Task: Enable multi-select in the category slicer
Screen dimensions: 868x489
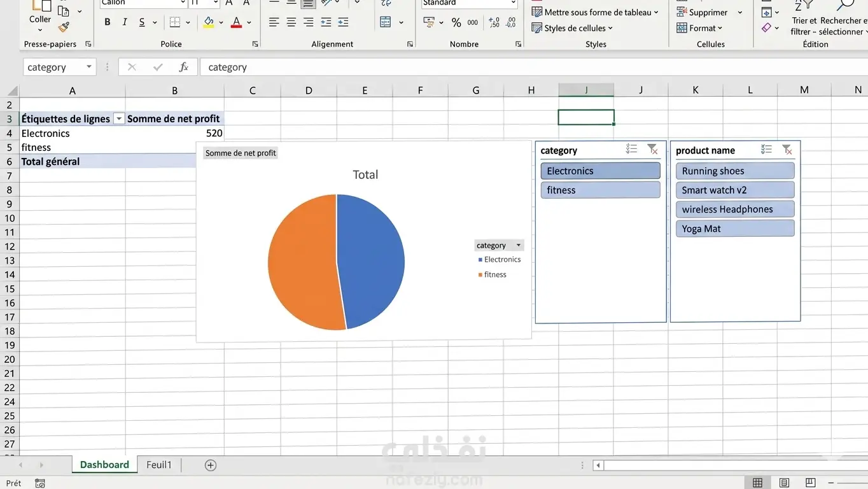Action: click(x=631, y=150)
